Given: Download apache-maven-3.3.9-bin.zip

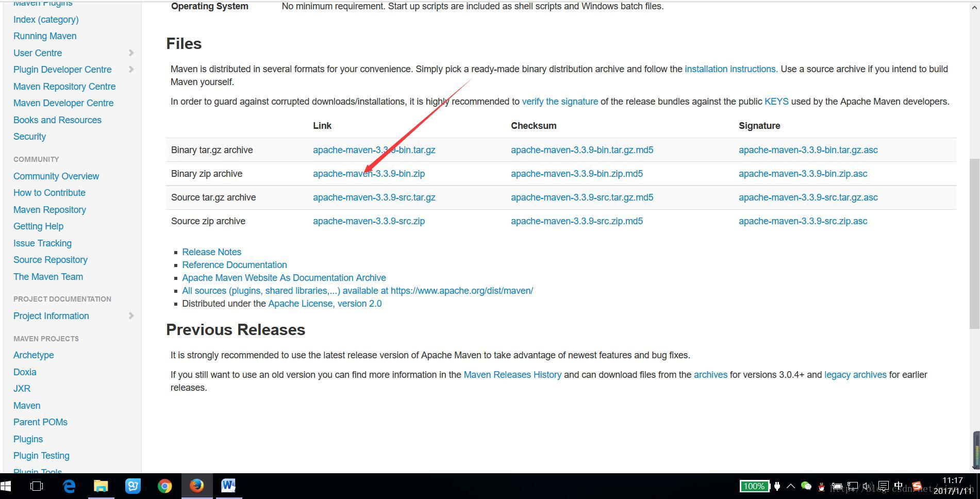Looking at the screenshot, I should coord(369,174).
